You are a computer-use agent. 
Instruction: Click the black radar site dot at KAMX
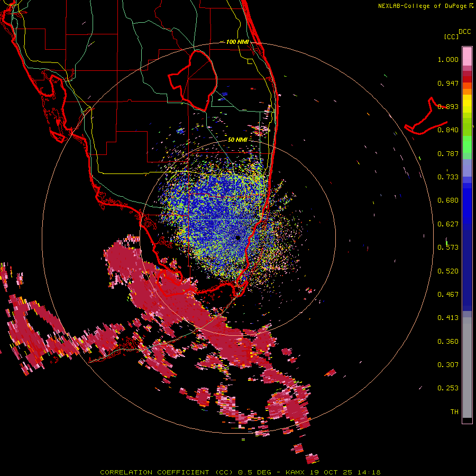238,238
